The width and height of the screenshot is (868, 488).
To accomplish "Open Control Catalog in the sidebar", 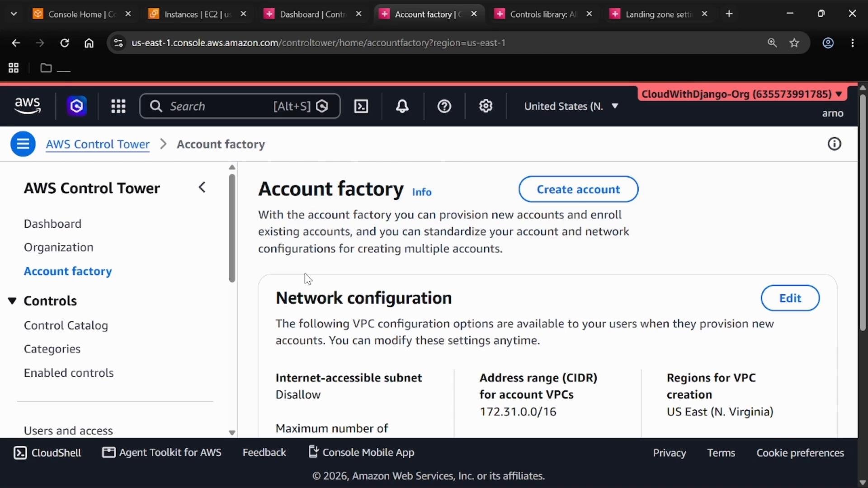I will (66, 325).
